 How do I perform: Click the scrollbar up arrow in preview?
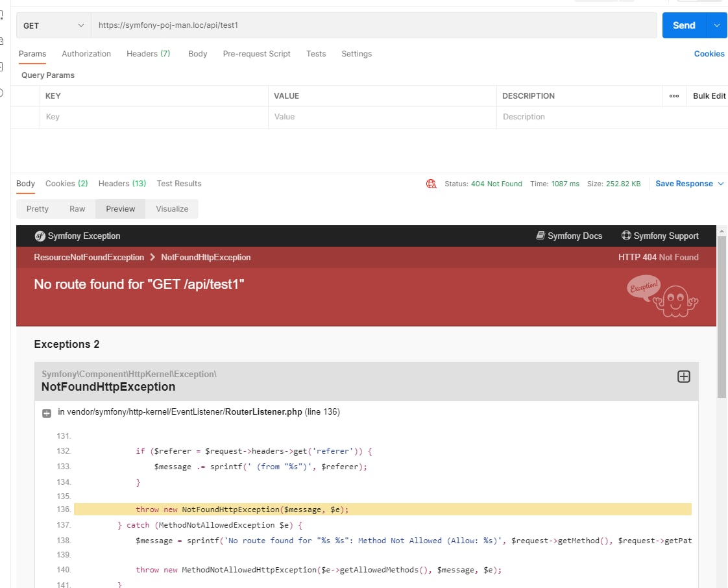click(722, 231)
